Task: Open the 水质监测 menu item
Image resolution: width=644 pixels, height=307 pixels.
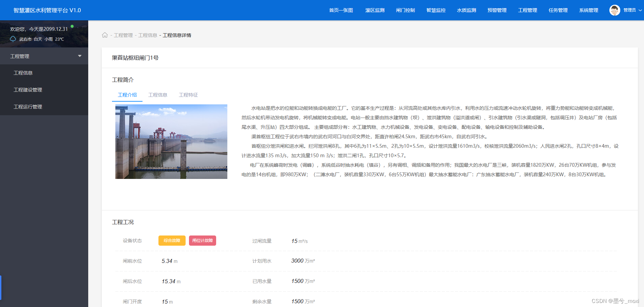Action: (x=466, y=10)
